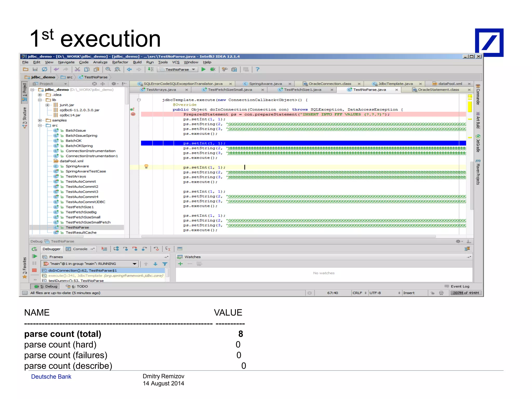532x399 pixels.
Task: Click the memory indicator 207M of 494M
Action: tap(466, 293)
